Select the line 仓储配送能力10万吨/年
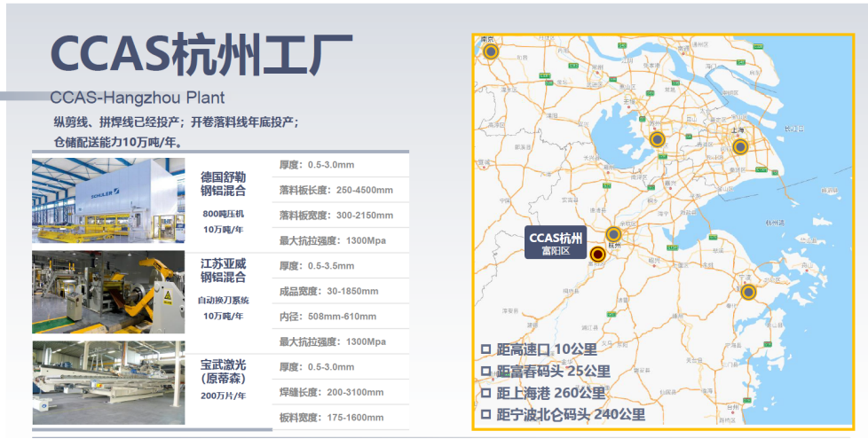Screen dimensions: 868x439 [118, 142]
